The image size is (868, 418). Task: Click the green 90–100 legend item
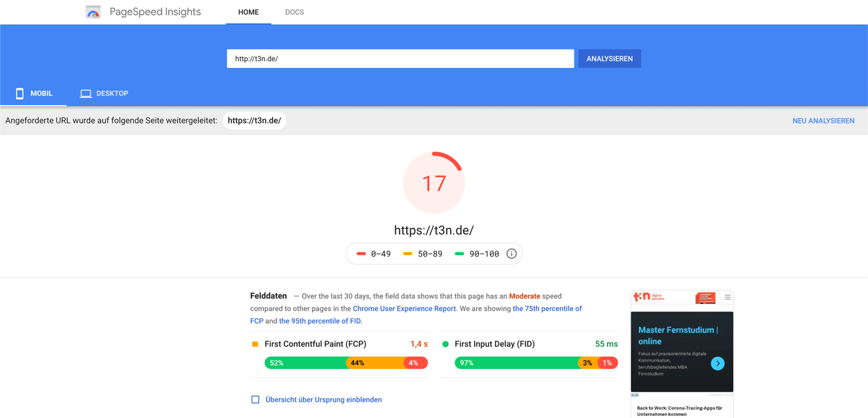coord(477,254)
